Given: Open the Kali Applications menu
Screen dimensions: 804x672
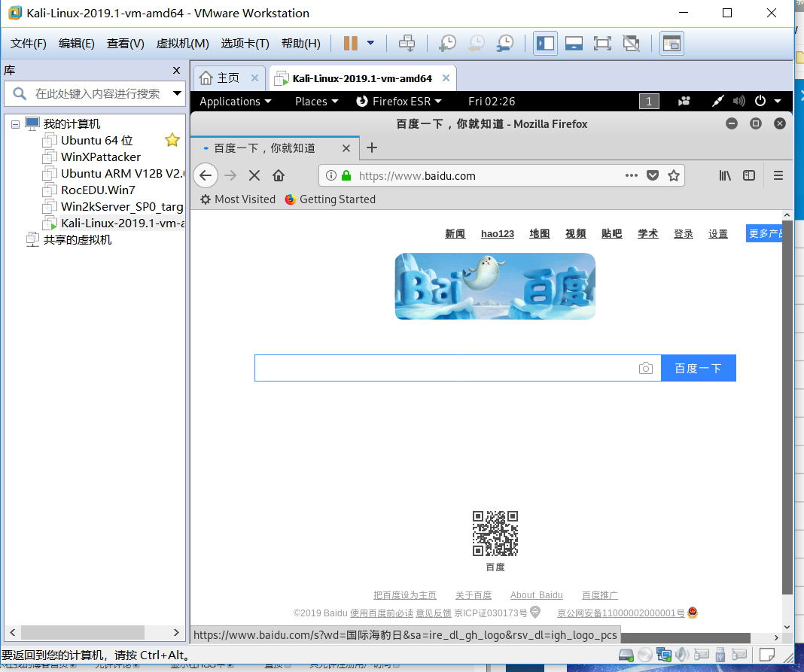Looking at the screenshot, I should [x=236, y=102].
